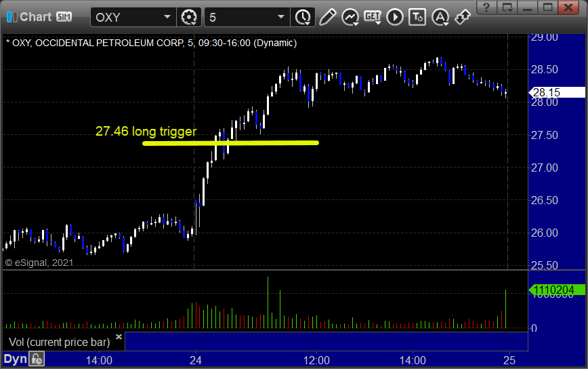This screenshot has width=588, height=369.
Task: Click the 28.50 price scale label
Action: coord(545,69)
